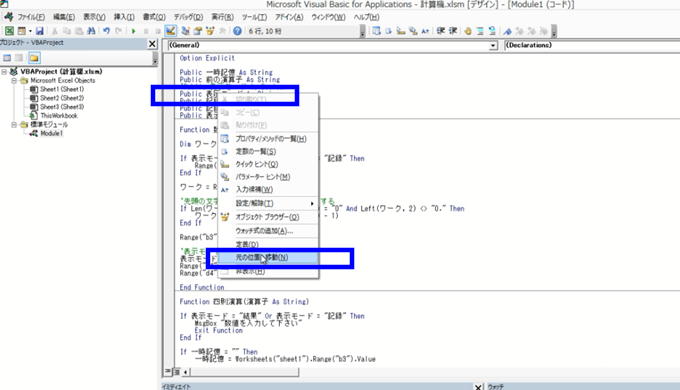Click the horizontal scrollbar below the code

coord(243,372)
